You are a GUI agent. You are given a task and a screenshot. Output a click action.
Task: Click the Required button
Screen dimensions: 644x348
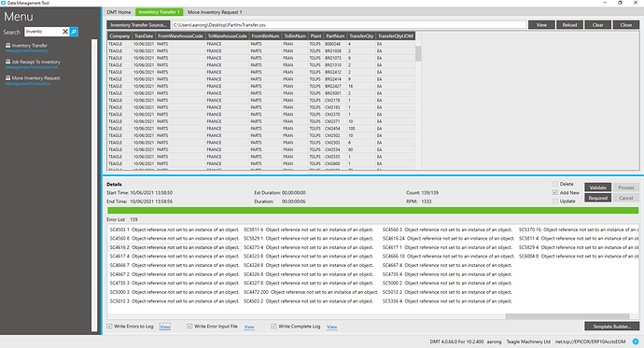click(598, 198)
